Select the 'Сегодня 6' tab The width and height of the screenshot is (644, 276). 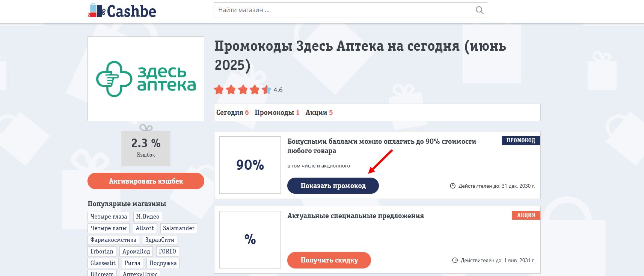(x=232, y=112)
